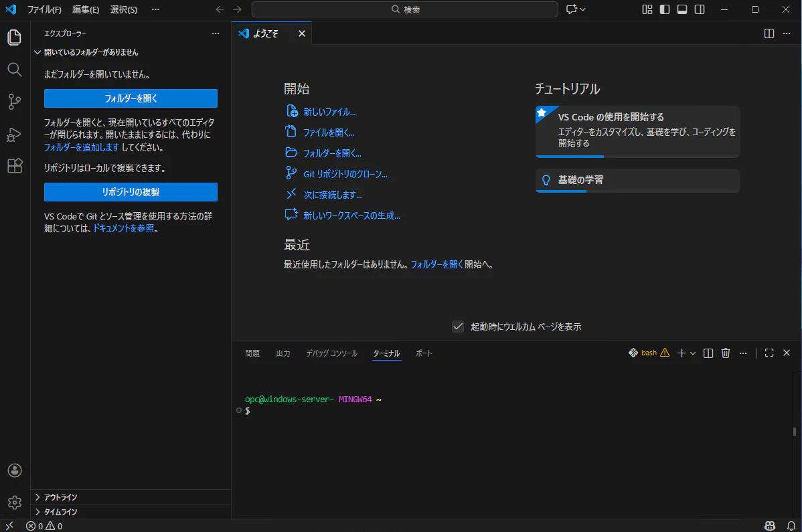
Task: Close the ようこそ tab
Action: [x=302, y=33]
